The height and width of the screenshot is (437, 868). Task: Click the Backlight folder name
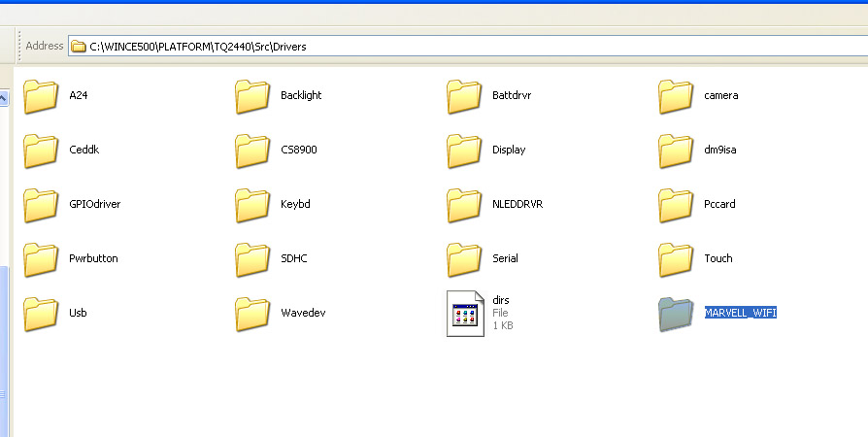pyautogui.click(x=301, y=95)
